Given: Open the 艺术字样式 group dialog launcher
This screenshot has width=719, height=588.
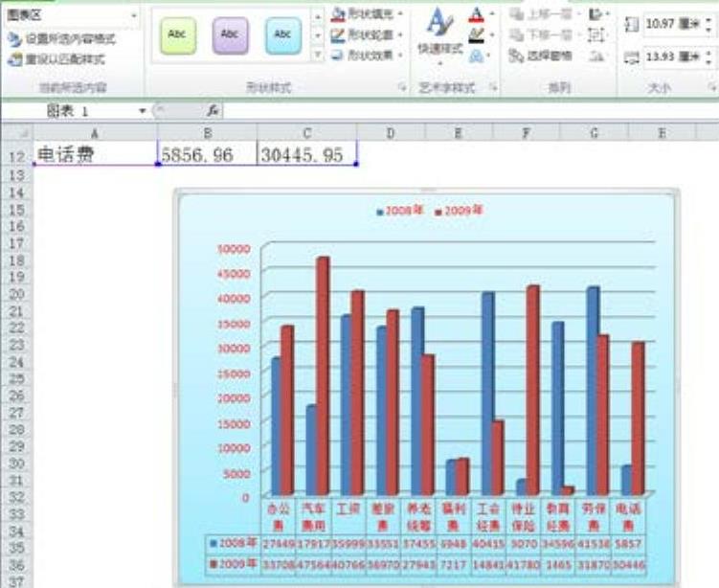Looking at the screenshot, I should (x=494, y=87).
